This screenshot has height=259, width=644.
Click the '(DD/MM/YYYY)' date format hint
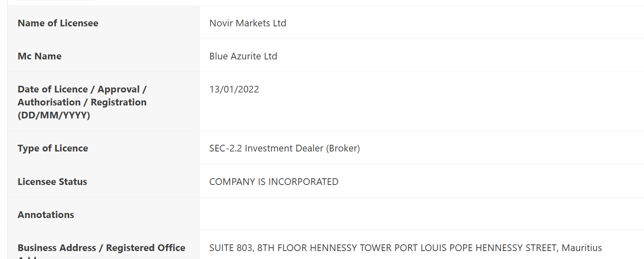click(54, 115)
